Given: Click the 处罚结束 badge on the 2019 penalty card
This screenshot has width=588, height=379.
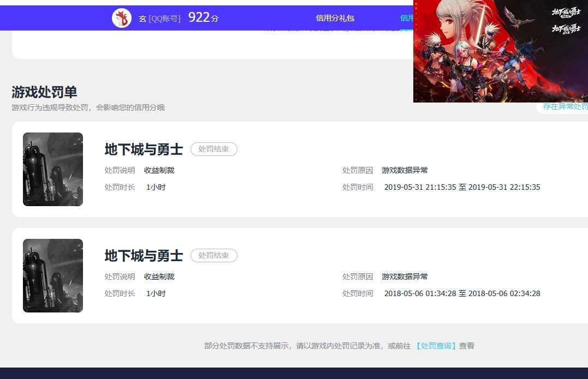Looking at the screenshot, I should point(214,149).
